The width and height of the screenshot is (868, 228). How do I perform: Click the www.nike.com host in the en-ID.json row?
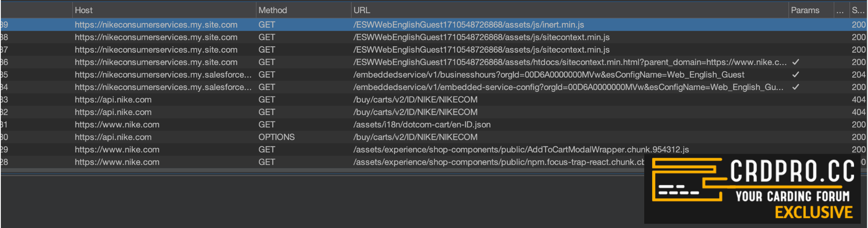click(x=117, y=124)
